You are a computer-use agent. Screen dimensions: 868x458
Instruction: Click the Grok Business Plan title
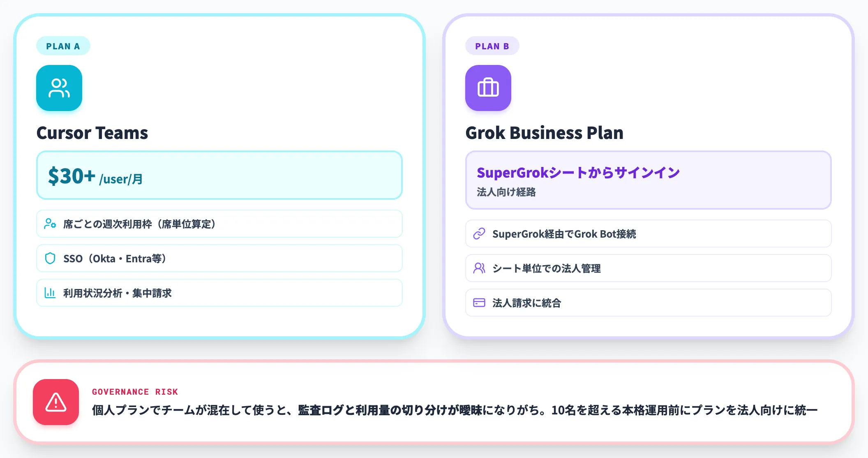(544, 133)
